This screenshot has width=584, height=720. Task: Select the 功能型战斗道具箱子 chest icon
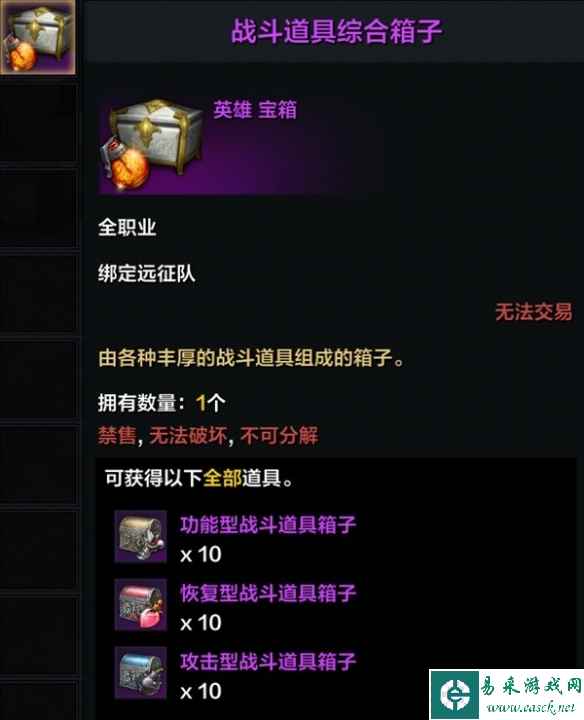coord(140,536)
